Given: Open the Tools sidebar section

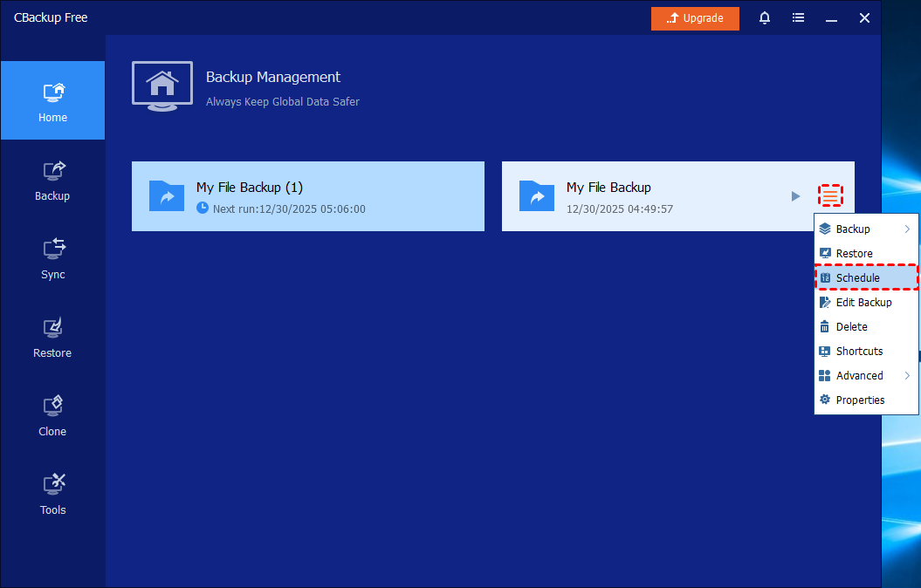Looking at the screenshot, I should tap(52, 494).
